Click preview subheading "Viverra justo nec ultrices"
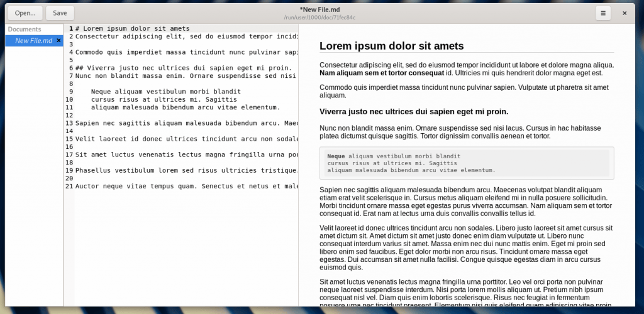Screen dimensions: 644x314 tap(413, 112)
